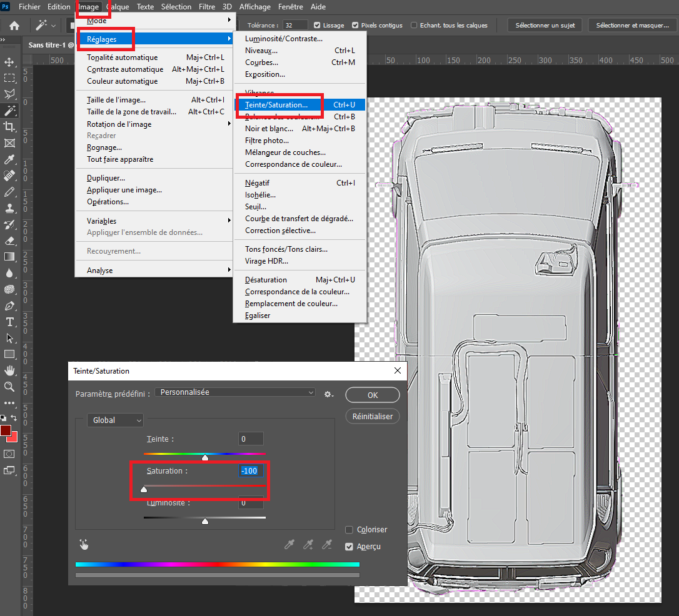Image resolution: width=679 pixels, height=616 pixels.
Task: Pick the Eyedropper tool in left toolbar
Action: click(9, 160)
